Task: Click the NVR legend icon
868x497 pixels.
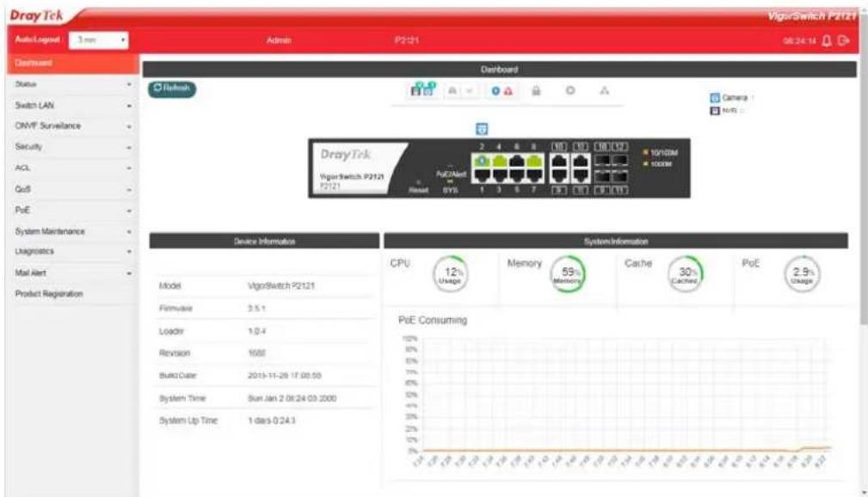Action: 715,111
